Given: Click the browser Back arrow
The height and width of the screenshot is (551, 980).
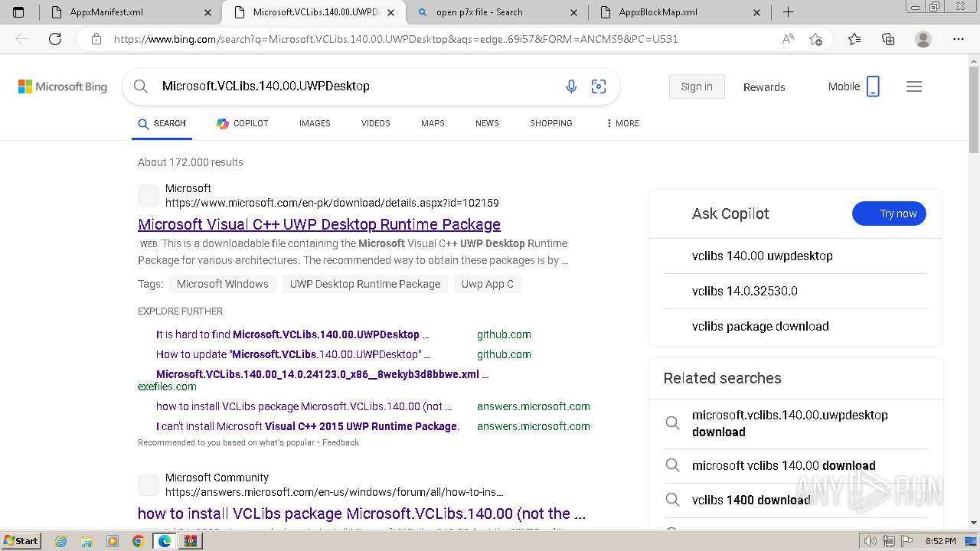Looking at the screenshot, I should (x=21, y=39).
